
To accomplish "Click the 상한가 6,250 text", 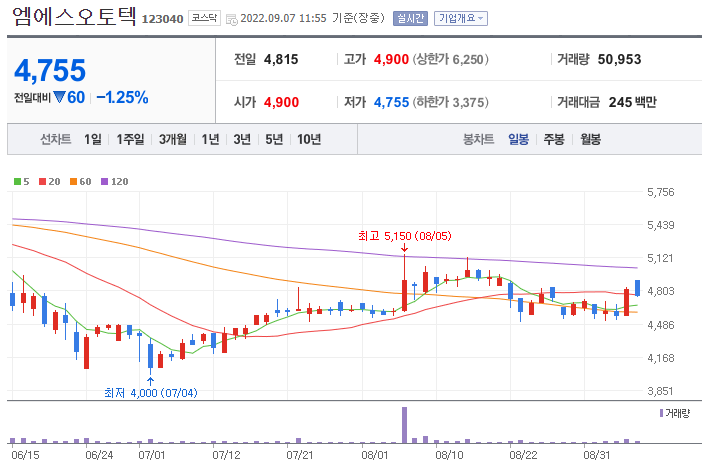I will coord(450,59).
